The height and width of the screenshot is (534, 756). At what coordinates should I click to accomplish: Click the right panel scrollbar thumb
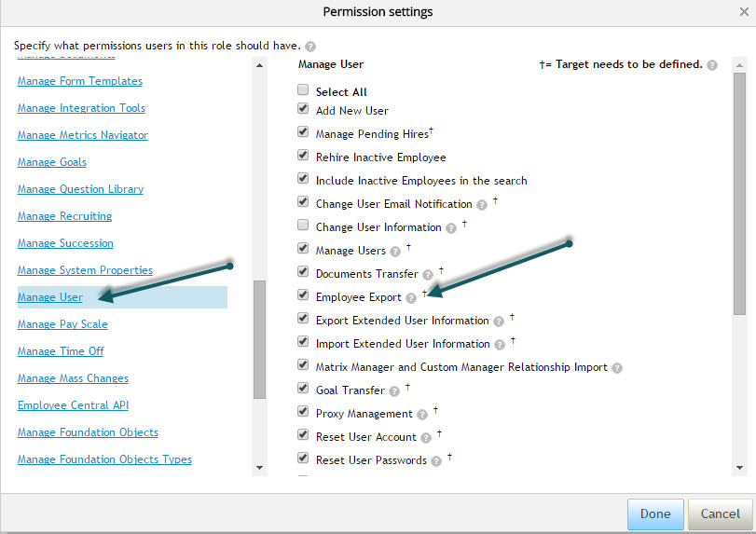pos(739,194)
